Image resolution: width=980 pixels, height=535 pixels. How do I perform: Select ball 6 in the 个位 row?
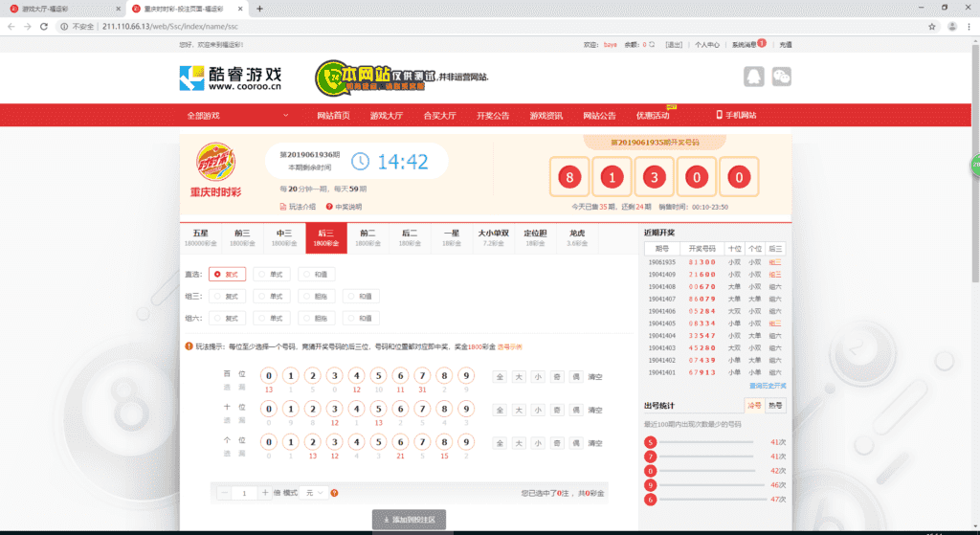pyautogui.click(x=400, y=442)
